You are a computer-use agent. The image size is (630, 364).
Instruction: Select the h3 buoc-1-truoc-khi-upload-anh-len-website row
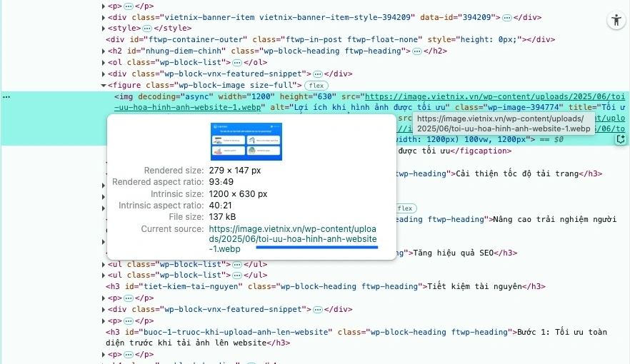tap(356, 338)
